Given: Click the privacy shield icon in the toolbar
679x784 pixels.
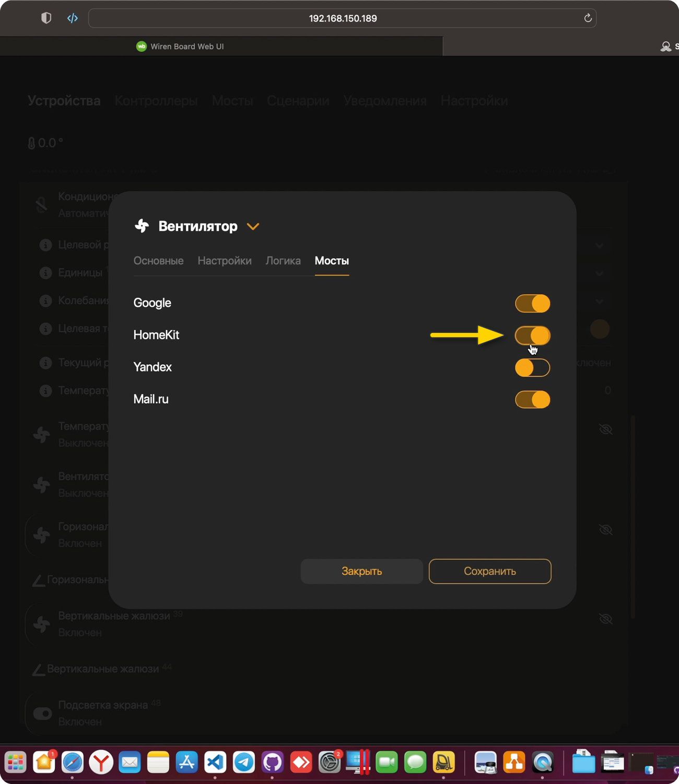Looking at the screenshot, I should tap(46, 18).
